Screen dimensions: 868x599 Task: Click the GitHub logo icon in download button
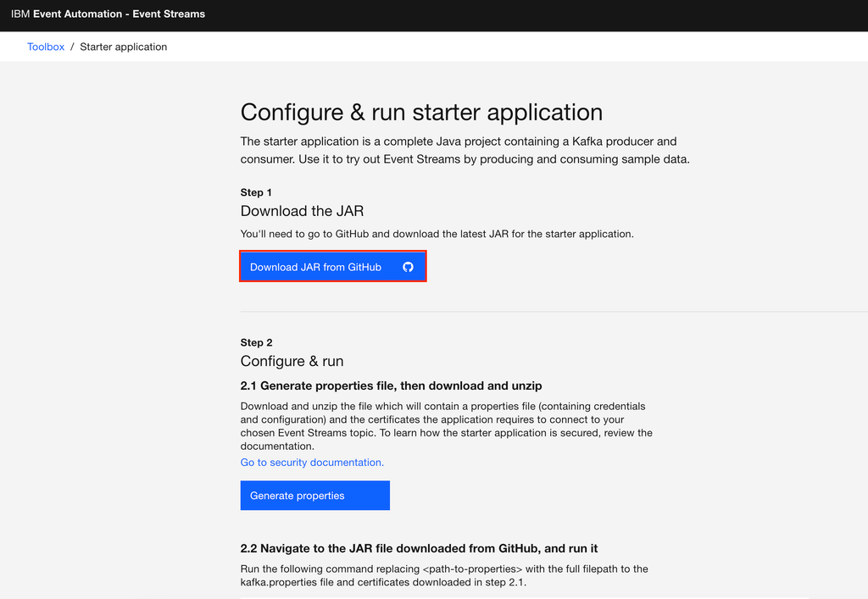click(408, 267)
